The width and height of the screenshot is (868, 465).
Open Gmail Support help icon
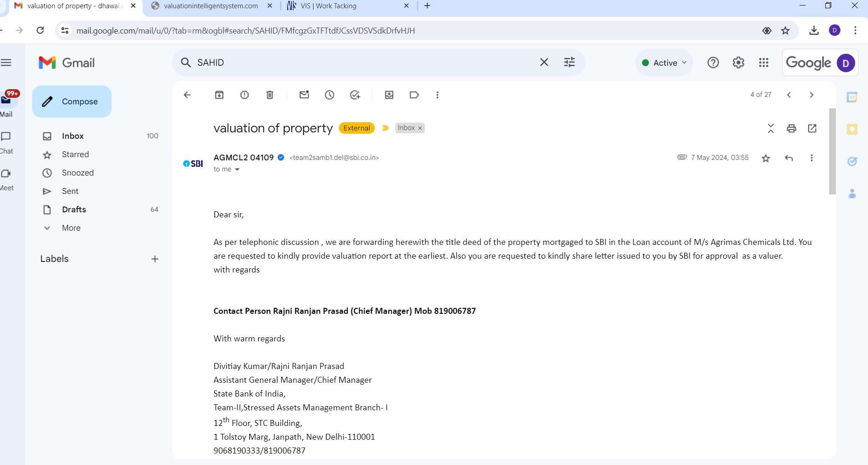coord(713,62)
